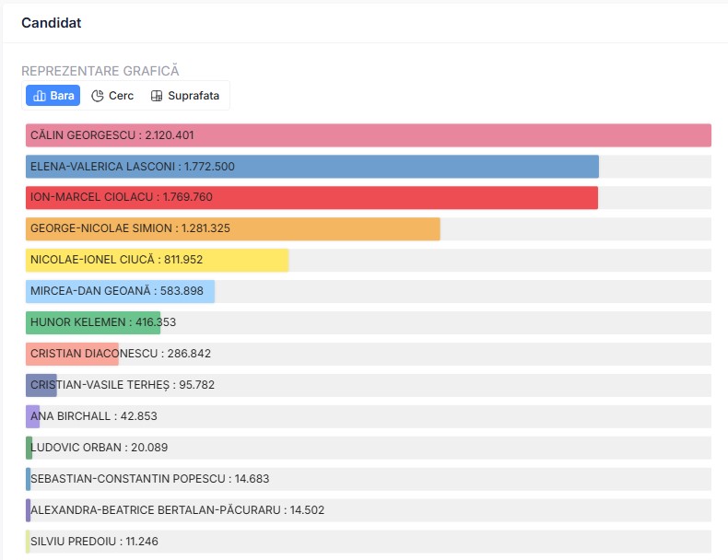Click Ana Birchall's purple bar segment
Image resolution: width=728 pixels, height=560 pixels.
click(x=33, y=417)
